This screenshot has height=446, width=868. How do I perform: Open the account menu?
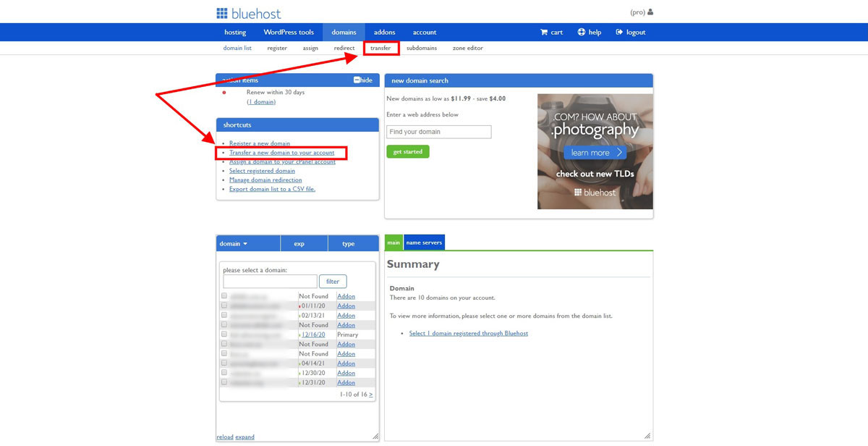[x=425, y=32]
